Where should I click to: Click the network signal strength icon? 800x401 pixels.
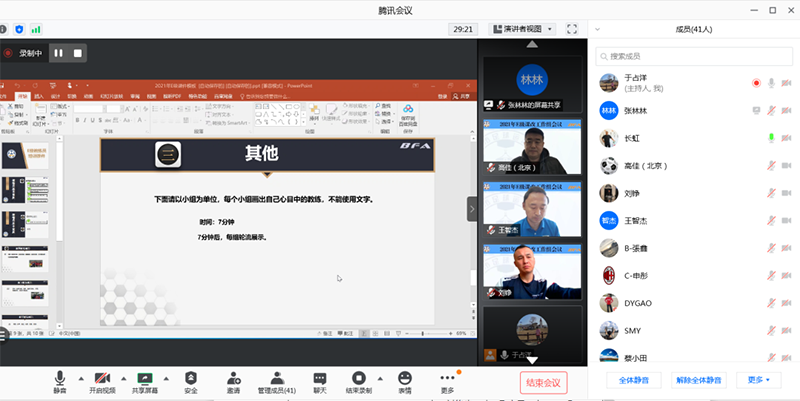[x=37, y=30]
